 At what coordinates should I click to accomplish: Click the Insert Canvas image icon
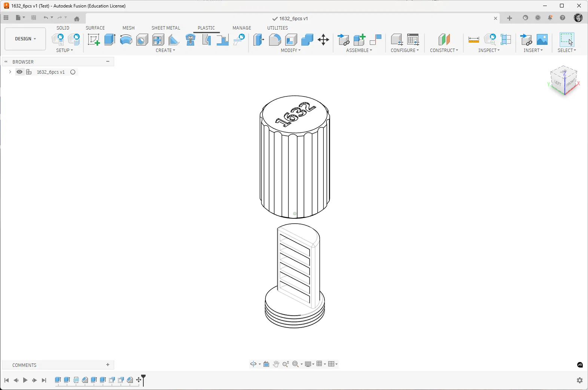click(x=542, y=40)
